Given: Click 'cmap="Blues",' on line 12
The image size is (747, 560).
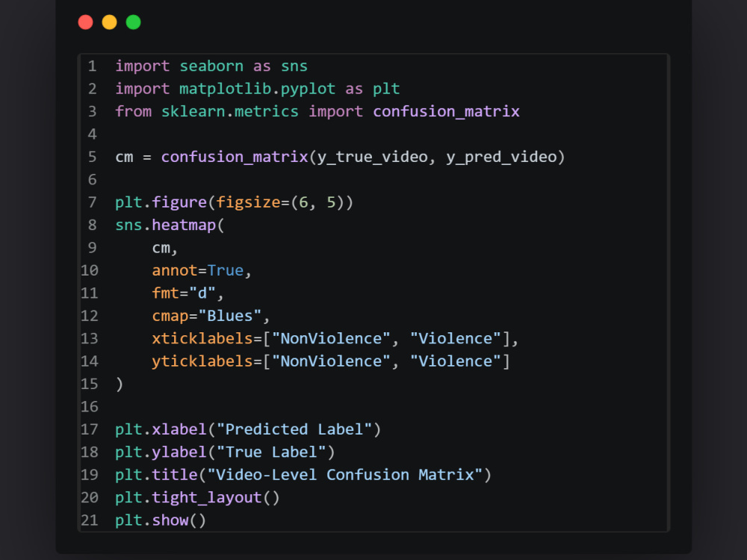Looking at the screenshot, I should pyautogui.click(x=211, y=316).
